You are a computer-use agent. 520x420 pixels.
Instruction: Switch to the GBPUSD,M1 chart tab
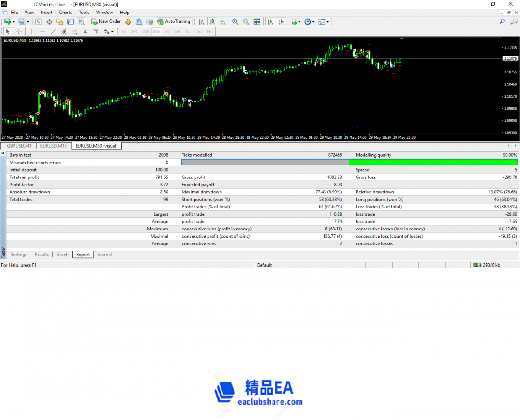coord(18,146)
